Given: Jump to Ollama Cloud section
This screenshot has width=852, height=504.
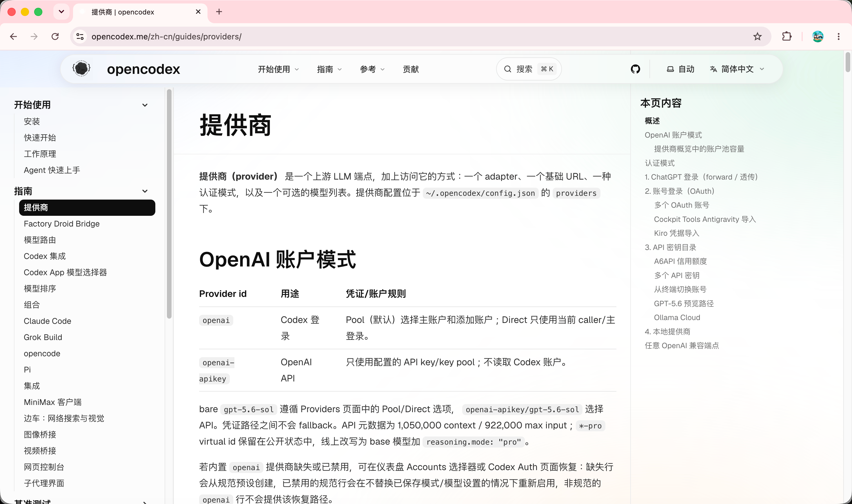Looking at the screenshot, I should pos(677,317).
